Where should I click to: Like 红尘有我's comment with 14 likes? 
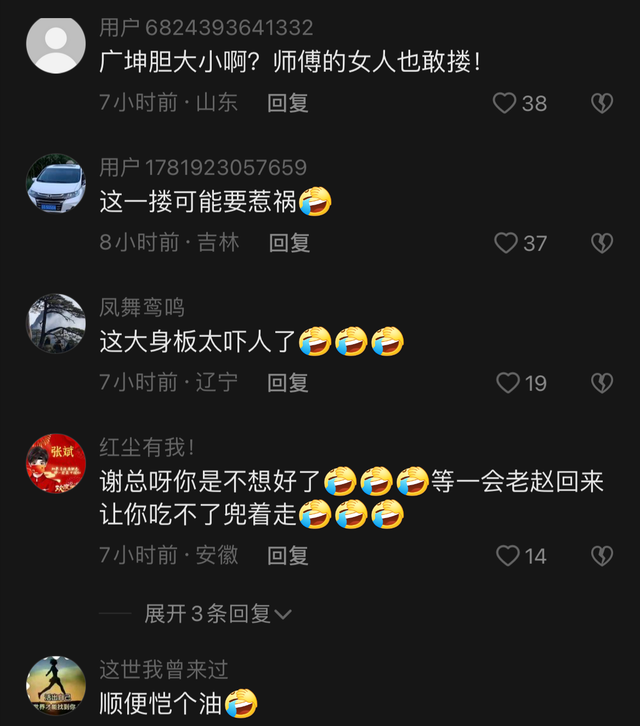point(508,556)
